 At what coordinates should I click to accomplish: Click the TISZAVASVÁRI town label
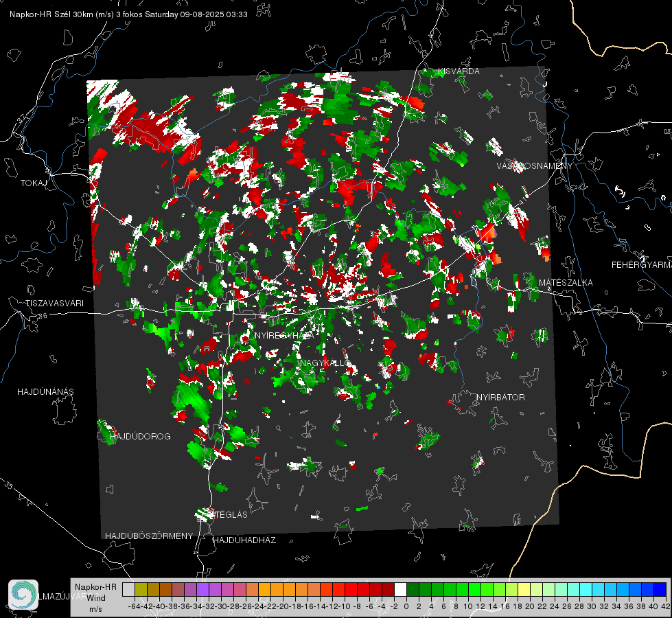tap(54, 304)
